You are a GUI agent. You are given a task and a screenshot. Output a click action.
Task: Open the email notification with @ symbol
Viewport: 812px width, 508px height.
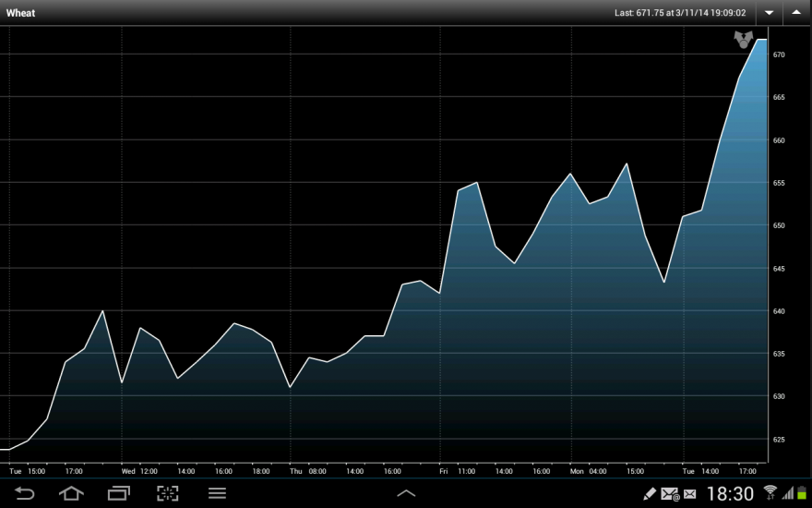coord(670,494)
